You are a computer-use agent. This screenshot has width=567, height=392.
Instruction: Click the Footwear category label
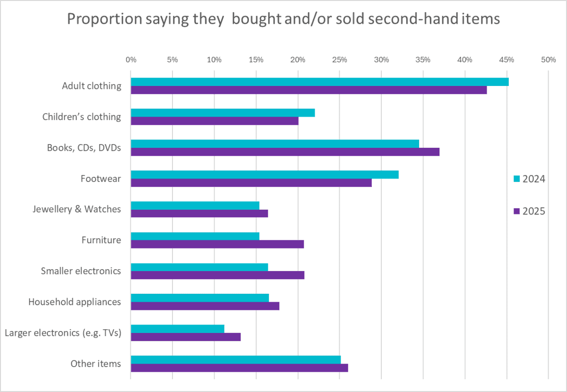click(x=100, y=179)
